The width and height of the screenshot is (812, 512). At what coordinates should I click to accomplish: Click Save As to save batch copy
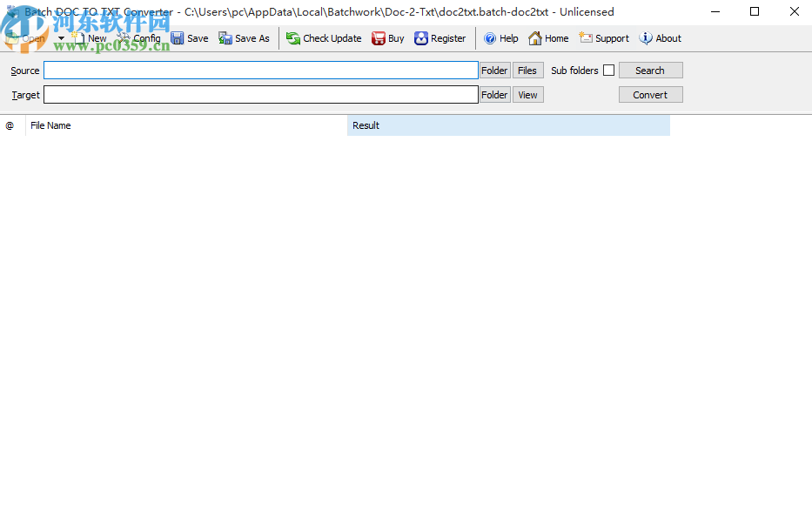coord(244,38)
